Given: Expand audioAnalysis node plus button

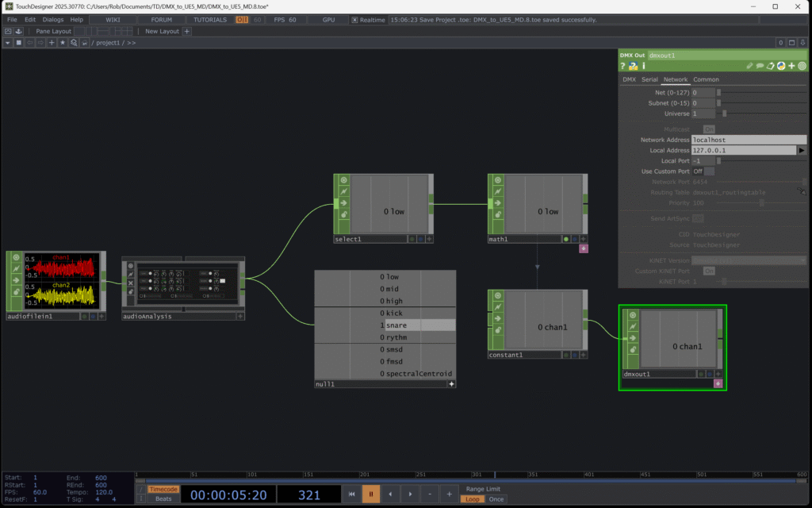Looking at the screenshot, I should click(x=240, y=316).
